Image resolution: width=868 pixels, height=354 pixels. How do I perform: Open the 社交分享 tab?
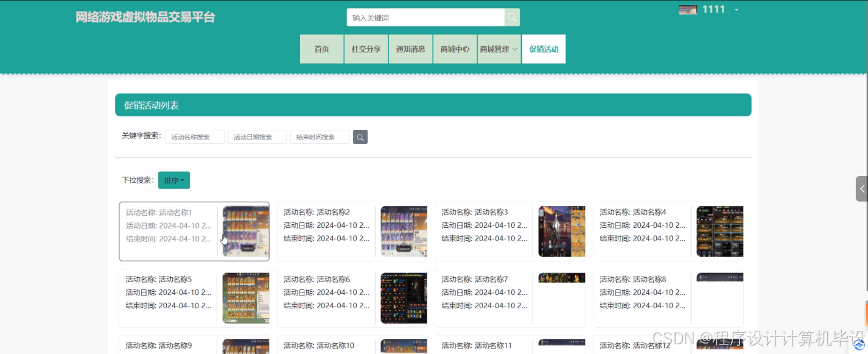coord(366,49)
